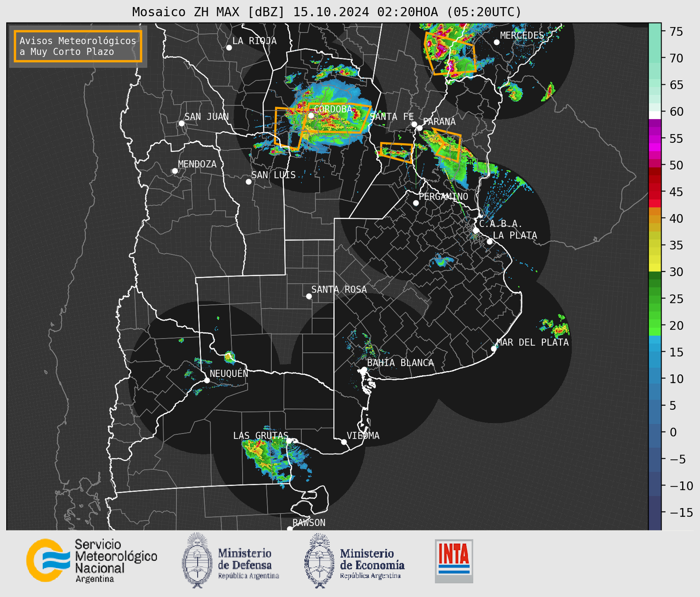Click the MERCEDES label
The height and width of the screenshot is (597, 700).
(x=522, y=35)
